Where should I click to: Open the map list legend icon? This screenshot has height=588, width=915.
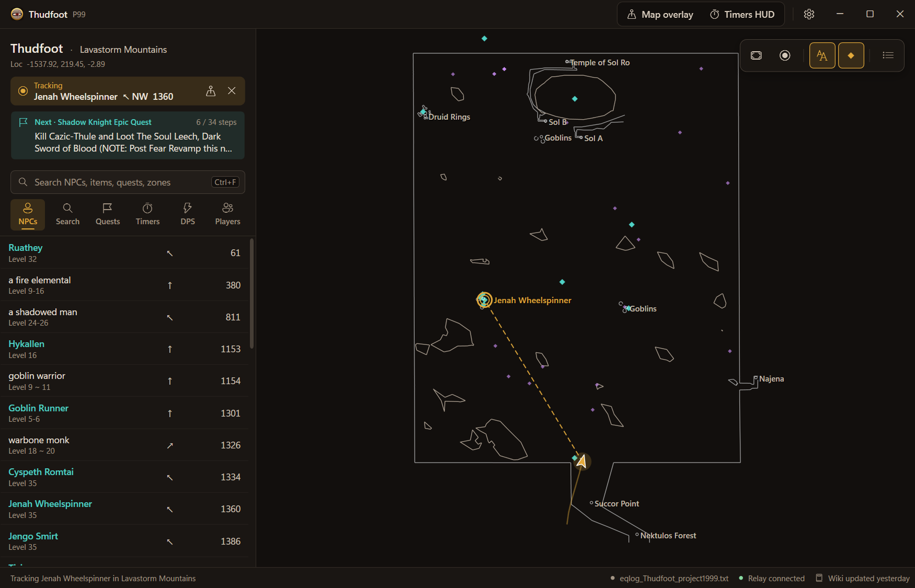888,55
